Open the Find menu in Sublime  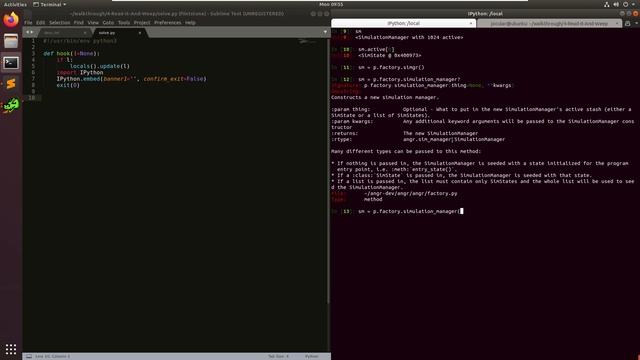79,22
